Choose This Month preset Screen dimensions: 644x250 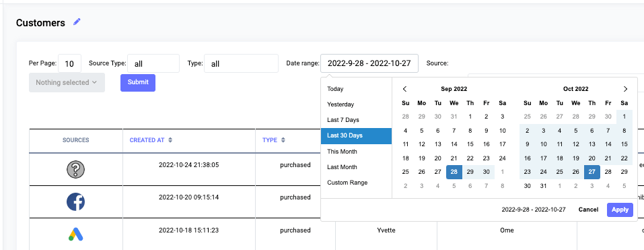(356, 152)
